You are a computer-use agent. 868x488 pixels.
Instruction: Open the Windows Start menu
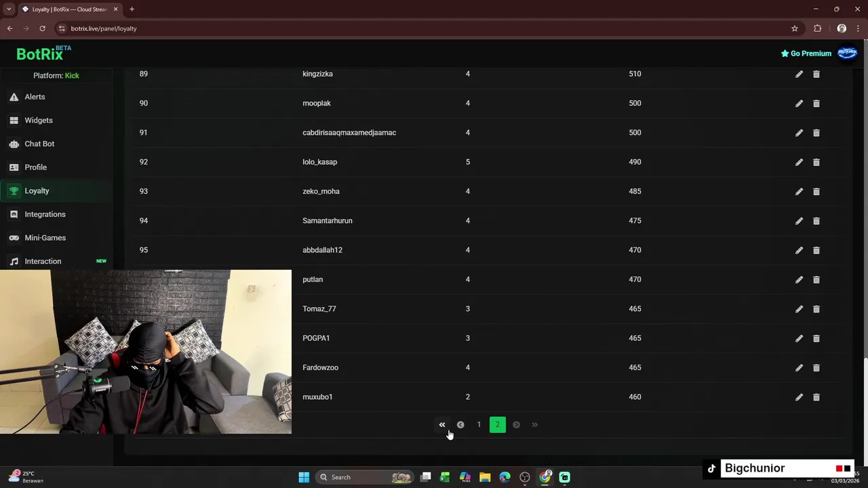coord(304,477)
